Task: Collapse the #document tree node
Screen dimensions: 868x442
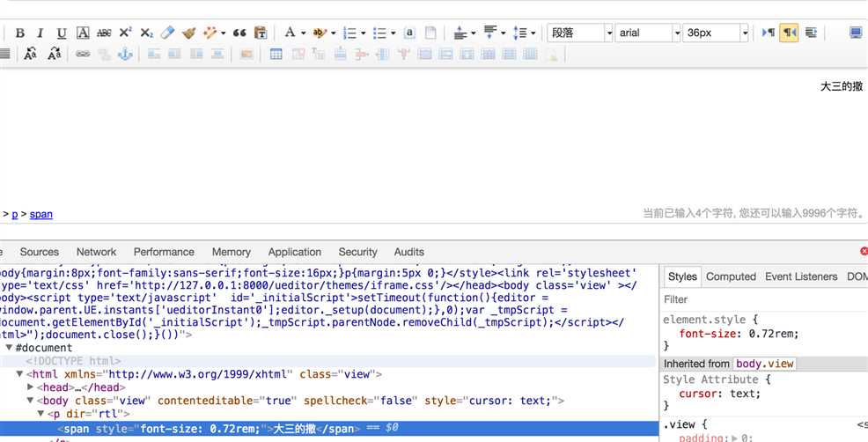Action: pos(10,348)
